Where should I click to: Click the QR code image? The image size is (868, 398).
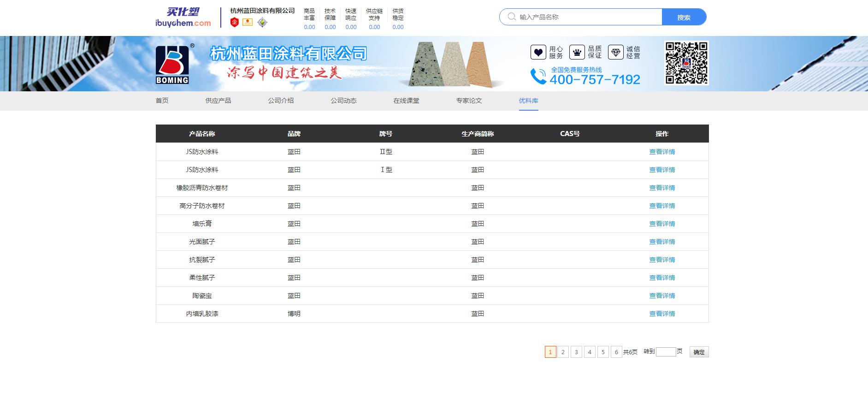coord(686,63)
